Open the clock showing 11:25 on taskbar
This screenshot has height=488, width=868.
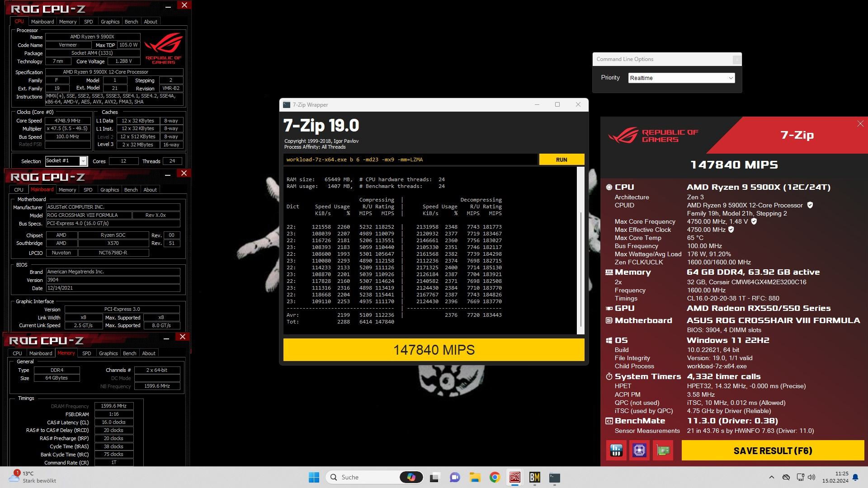[835, 477]
